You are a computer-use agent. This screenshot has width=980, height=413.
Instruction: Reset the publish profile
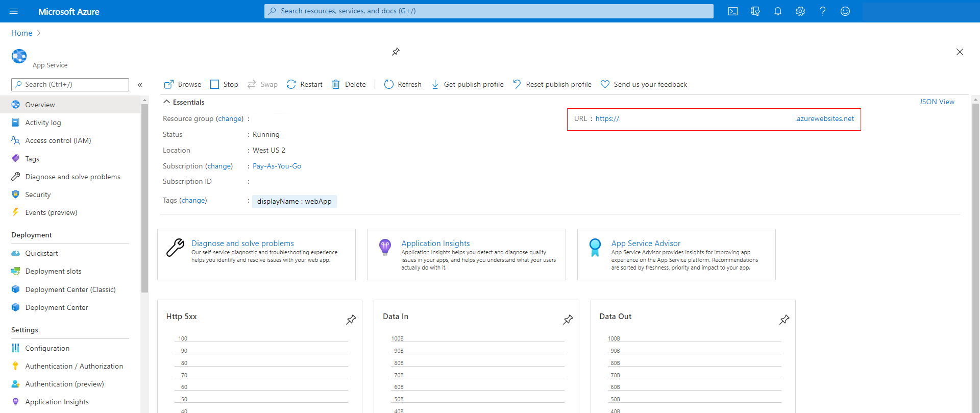(552, 84)
